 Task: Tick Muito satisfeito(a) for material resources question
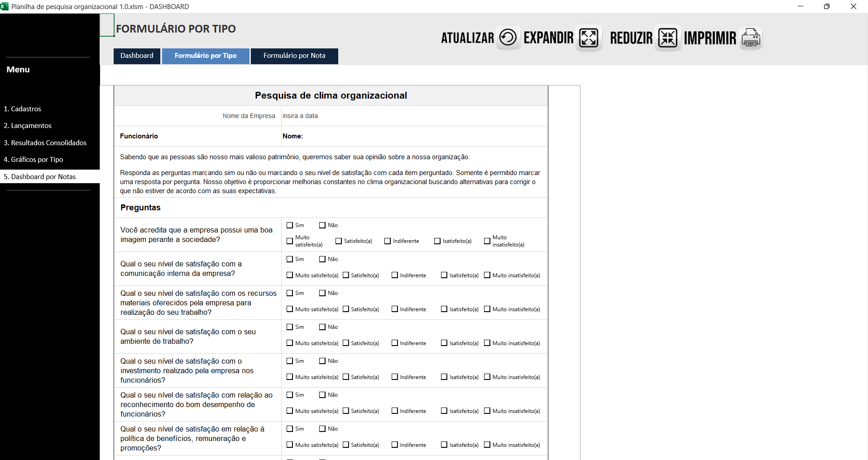click(x=290, y=309)
